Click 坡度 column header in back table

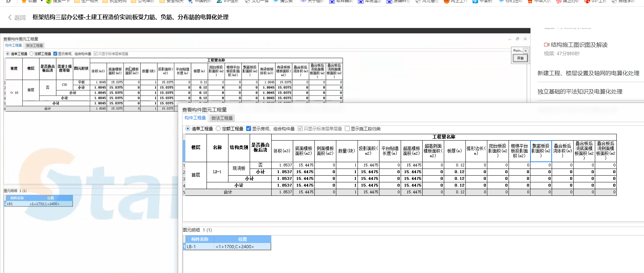(14, 68)
